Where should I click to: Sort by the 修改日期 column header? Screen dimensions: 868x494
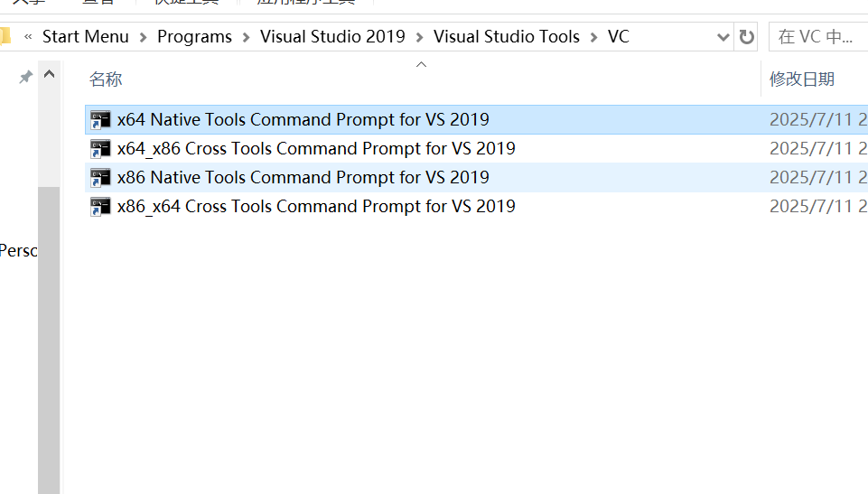point(801,79)
